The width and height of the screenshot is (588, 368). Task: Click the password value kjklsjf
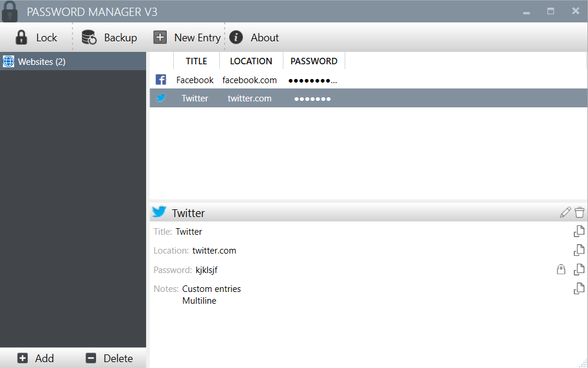(x=207, y=270)
